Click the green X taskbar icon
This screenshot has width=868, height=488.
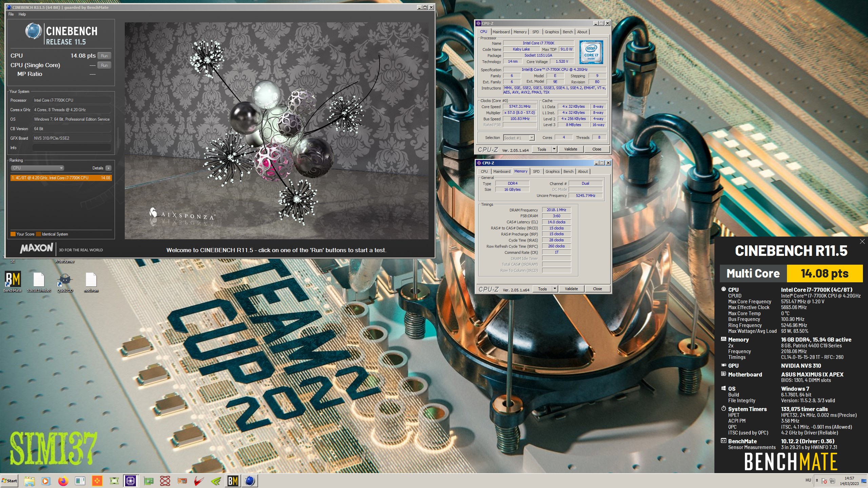click(x=114, y=481)
